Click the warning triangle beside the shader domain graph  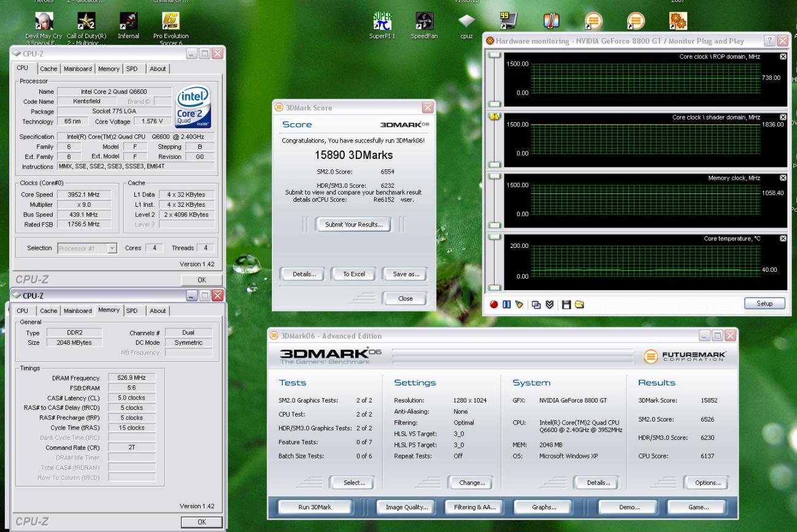[495, 117]
